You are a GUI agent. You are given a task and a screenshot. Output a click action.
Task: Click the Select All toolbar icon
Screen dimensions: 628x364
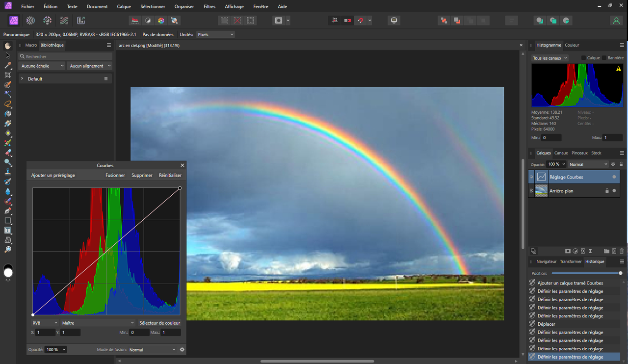tap(224, 21)
